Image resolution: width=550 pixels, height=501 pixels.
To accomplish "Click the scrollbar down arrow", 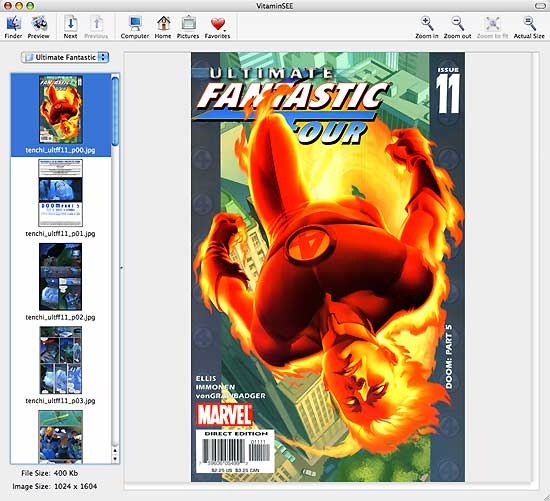I will tap(115, 458).
